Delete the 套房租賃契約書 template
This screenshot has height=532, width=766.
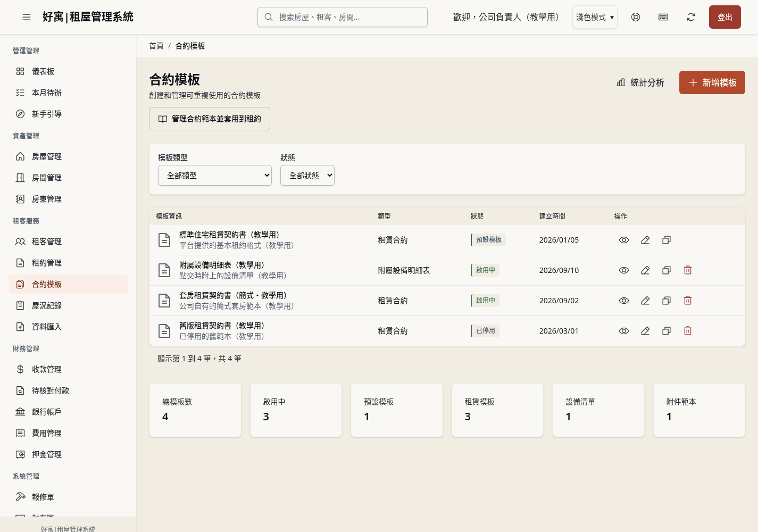(688, 301)
